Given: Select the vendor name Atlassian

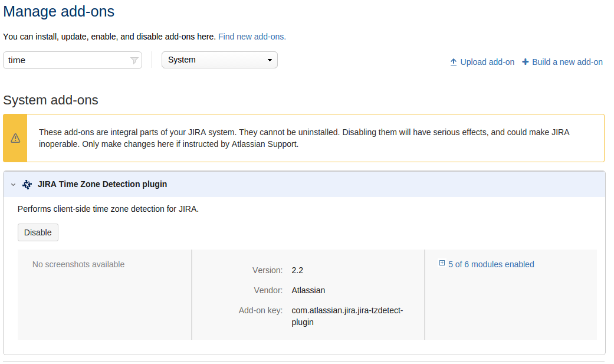Looking at the screenshot, I should pos(308,290).
